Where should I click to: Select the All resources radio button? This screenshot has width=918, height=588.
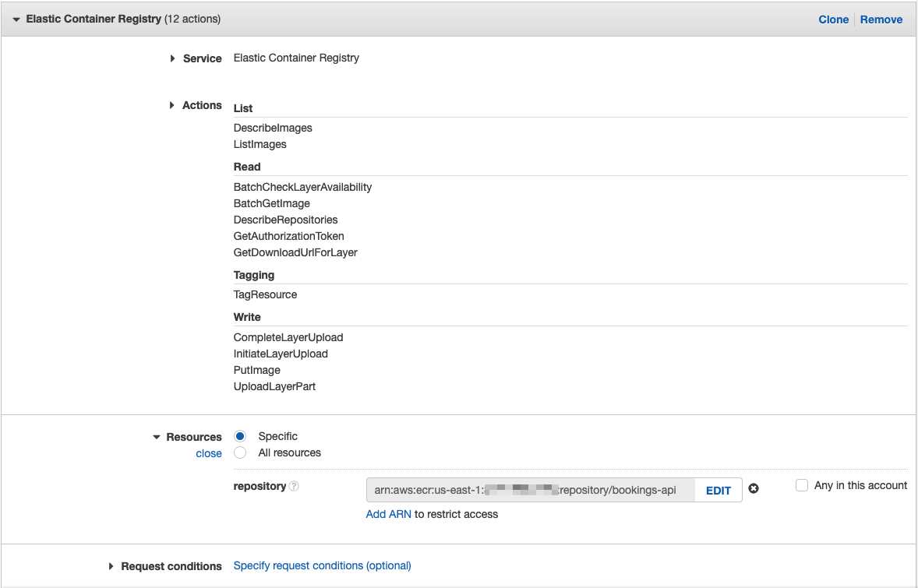click(x=240, y=452)
